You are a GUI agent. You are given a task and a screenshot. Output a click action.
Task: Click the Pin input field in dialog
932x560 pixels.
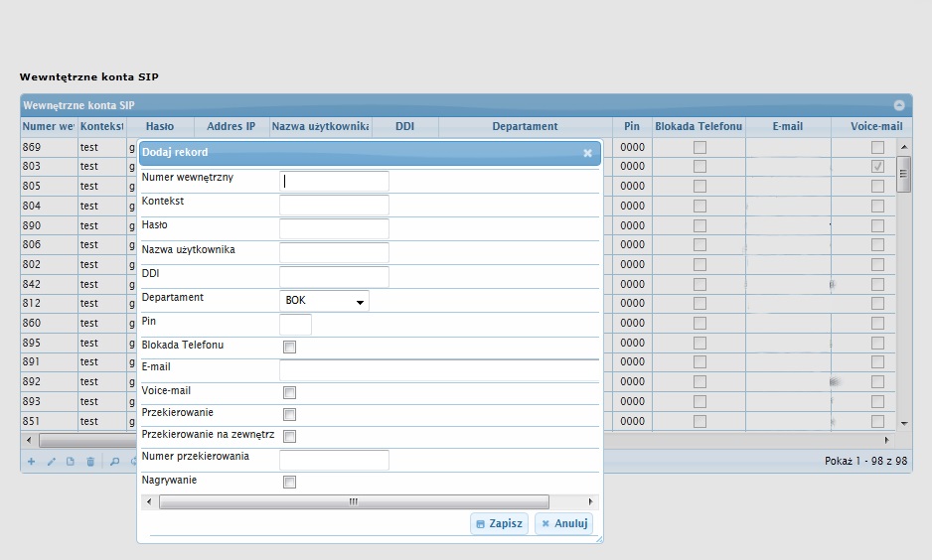(x=295, y=325)
